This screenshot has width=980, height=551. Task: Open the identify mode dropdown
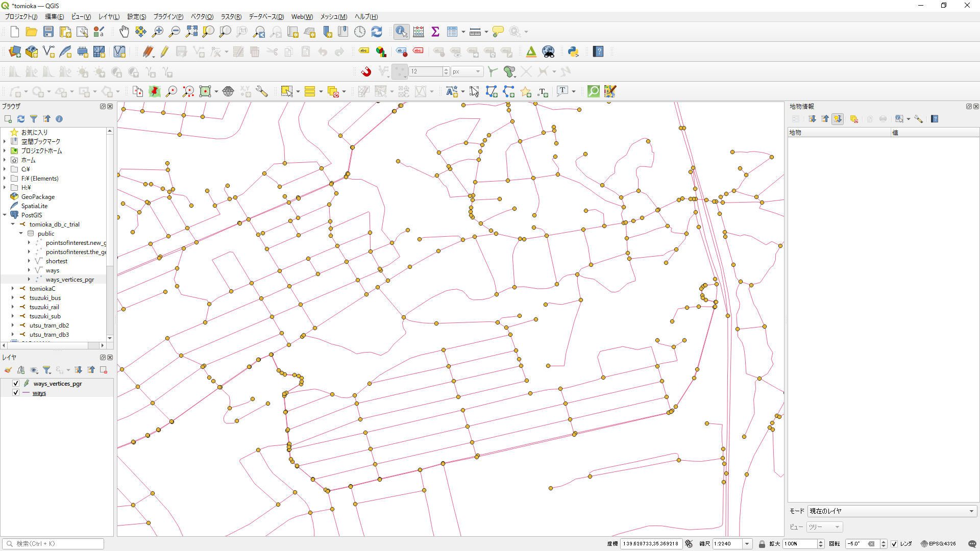(892, 511)
